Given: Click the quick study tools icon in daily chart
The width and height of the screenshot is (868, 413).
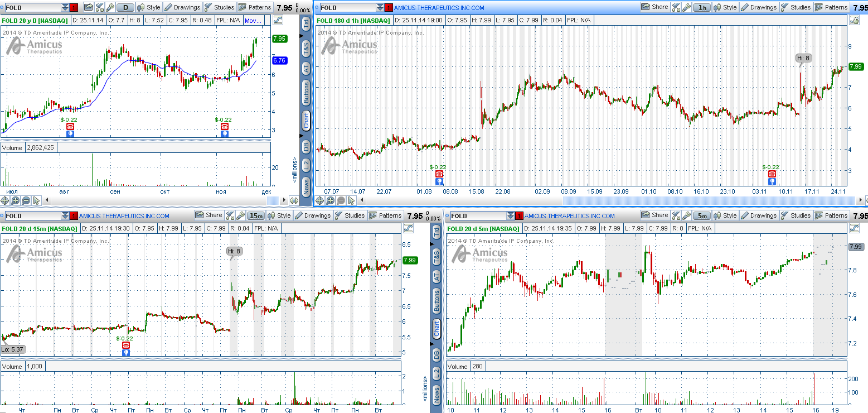Looking at the screenshot, I should pos(99,7).
